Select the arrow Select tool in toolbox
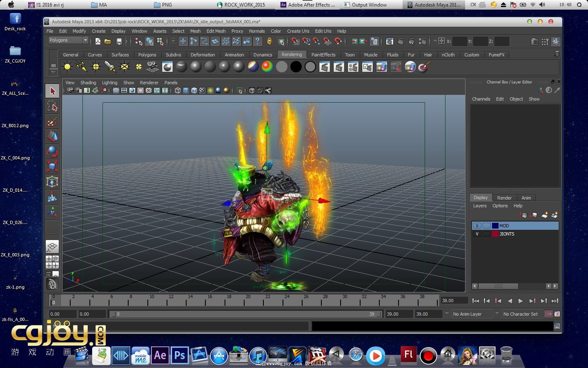Image resolution: width=588 pixels, height=368 pixels. pyautogui.click(x=52, y=91)
